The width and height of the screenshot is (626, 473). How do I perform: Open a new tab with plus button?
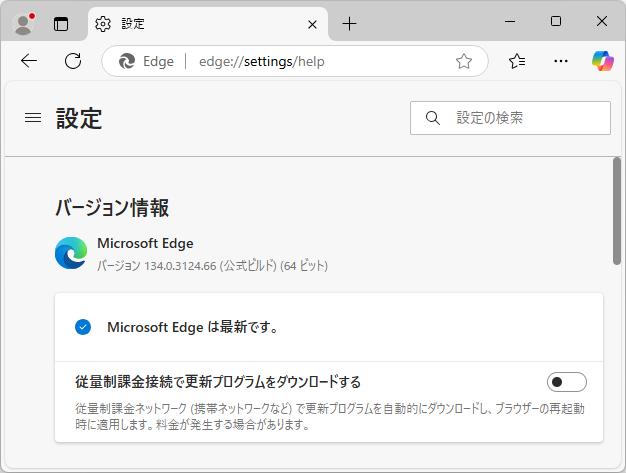[349, 24]
